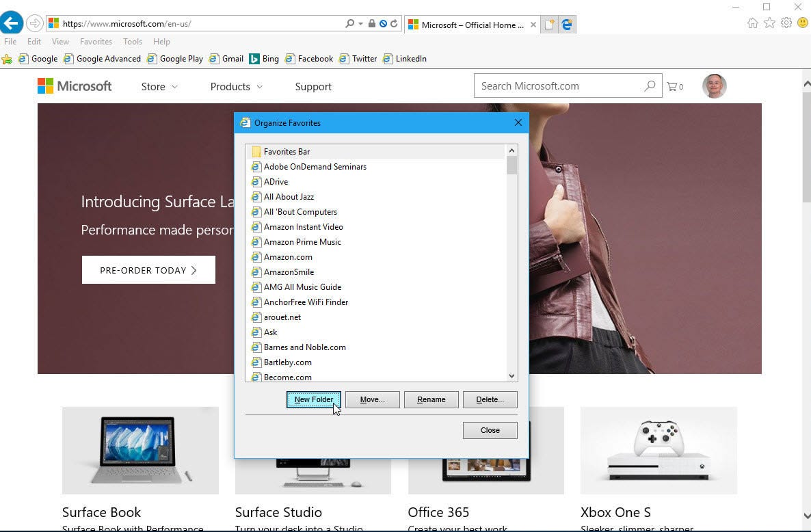Click the magnifier in the Microsoft search box
This screenshot has width=811, height=532.
649,85
